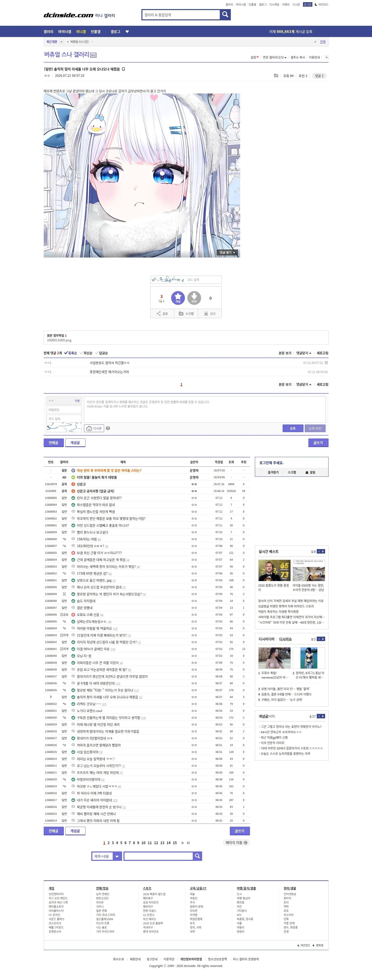Expand 댓글 열기 on the post image

(227, 252)
